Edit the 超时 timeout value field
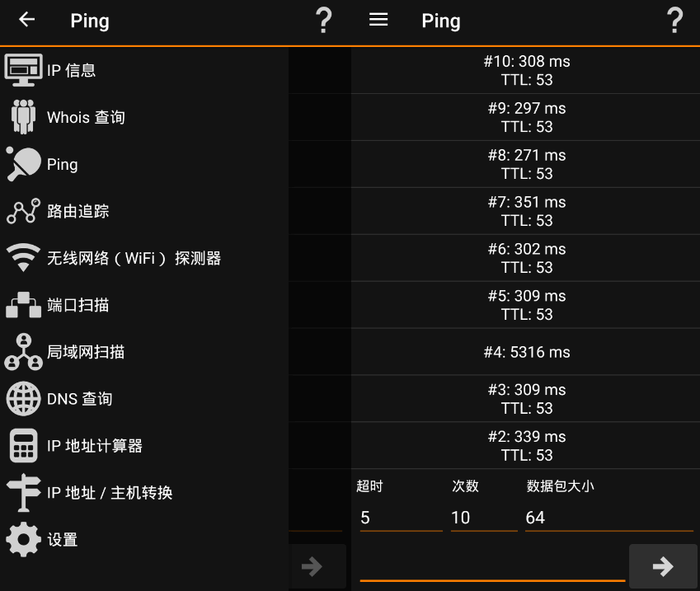The height and width of the screenshot is (591, 700). [400, 518]
